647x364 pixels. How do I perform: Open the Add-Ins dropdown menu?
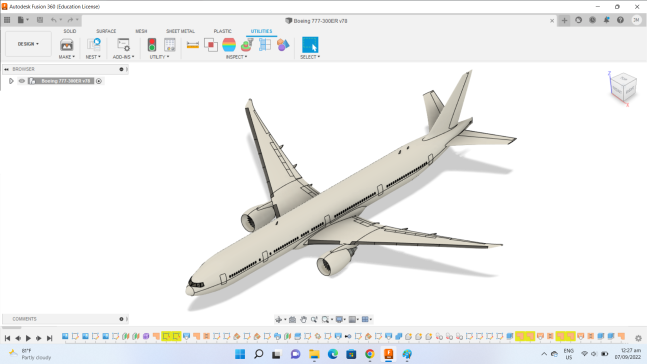click(123, 57)
